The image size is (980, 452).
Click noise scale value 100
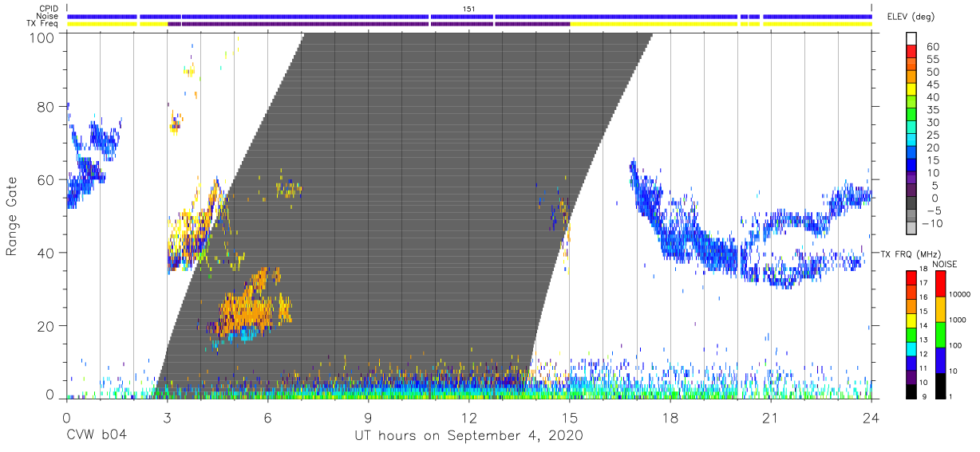(956, 345)
